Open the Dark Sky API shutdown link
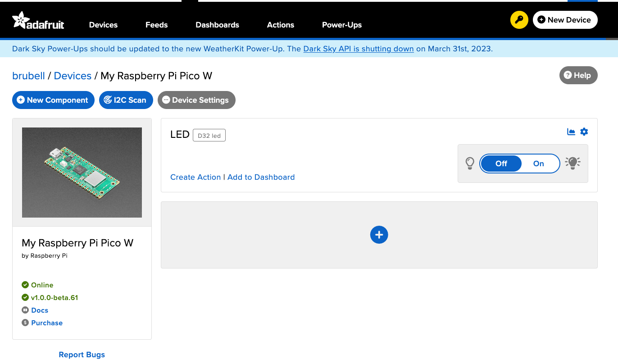The height and width of the screenshot is (364, 618). click(358, 49)
